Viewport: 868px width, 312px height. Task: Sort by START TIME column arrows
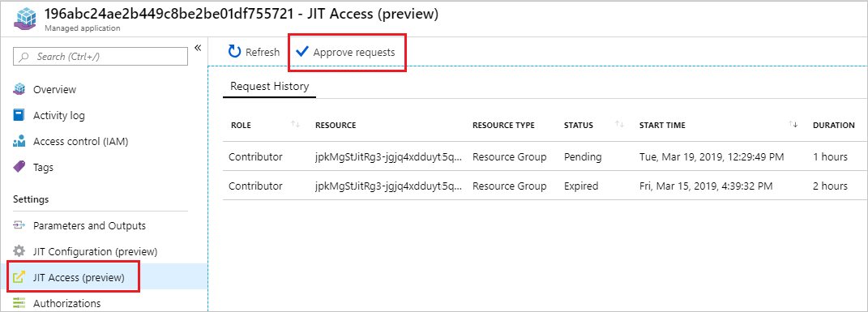coord(793,125)
